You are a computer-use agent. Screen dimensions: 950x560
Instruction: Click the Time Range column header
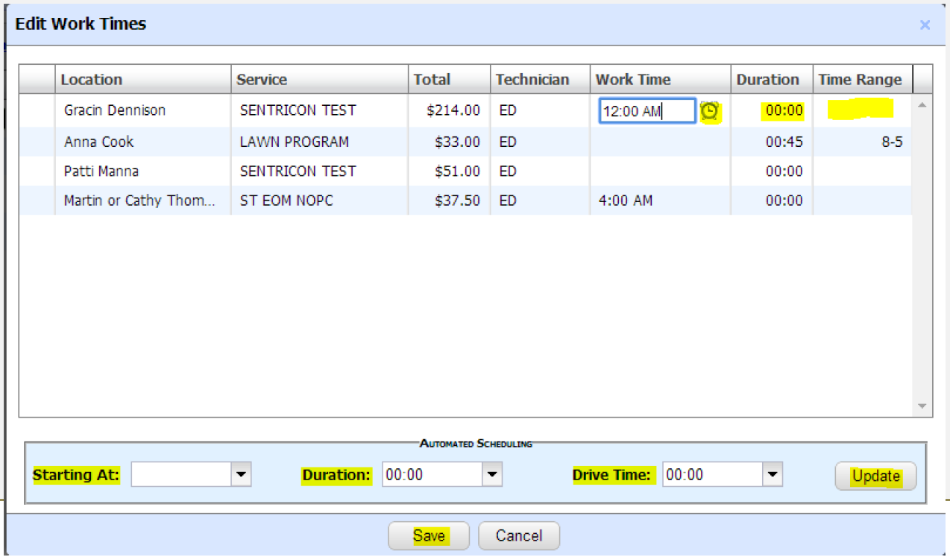coord(860,80)
